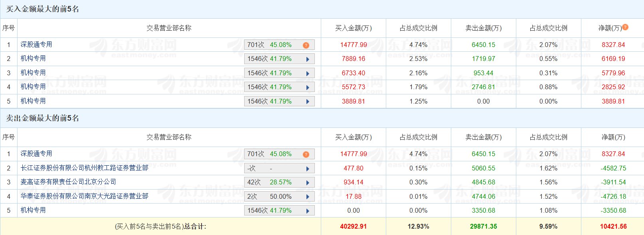644x235 pixels.
Task: Open 深股通专用 link in the buy top-5 table
Action: (x=36, y=45)
